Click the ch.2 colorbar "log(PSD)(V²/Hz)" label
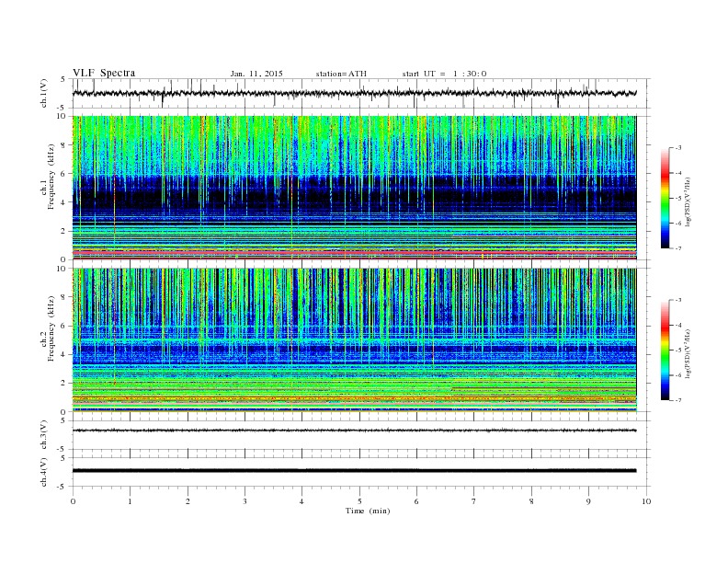Screen dimensions: 728x563 point(688,353)
